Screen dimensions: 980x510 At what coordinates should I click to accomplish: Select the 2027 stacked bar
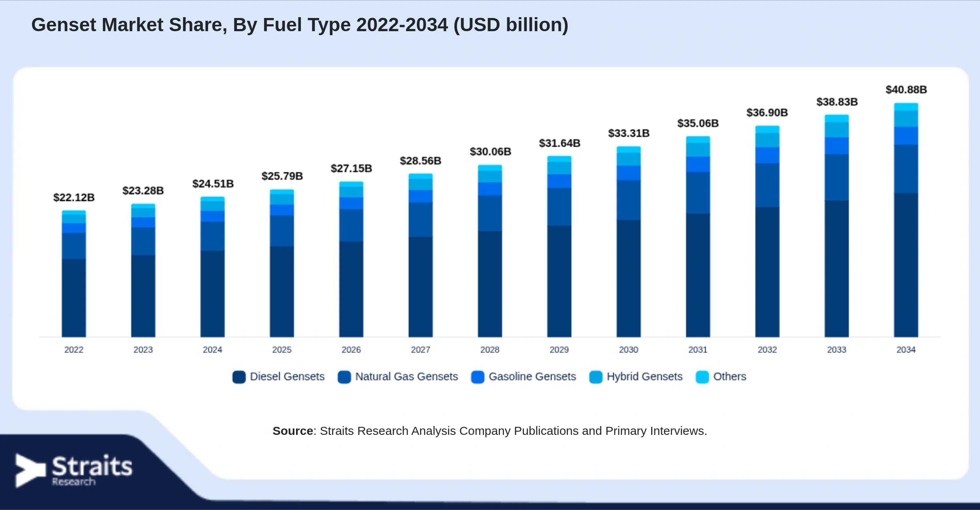tap(420, 255)
